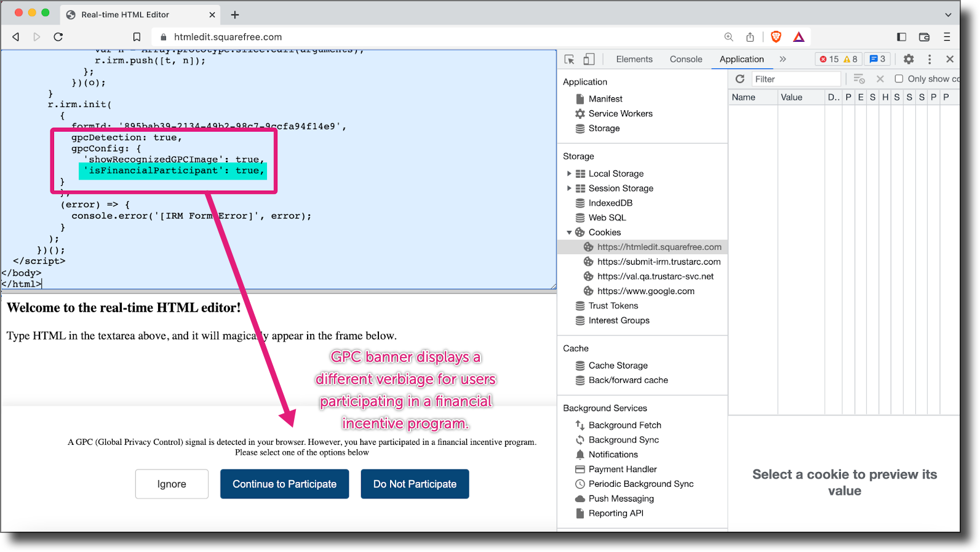
Task: Open the DevTools three-dot menu
Action: [930, 59]
